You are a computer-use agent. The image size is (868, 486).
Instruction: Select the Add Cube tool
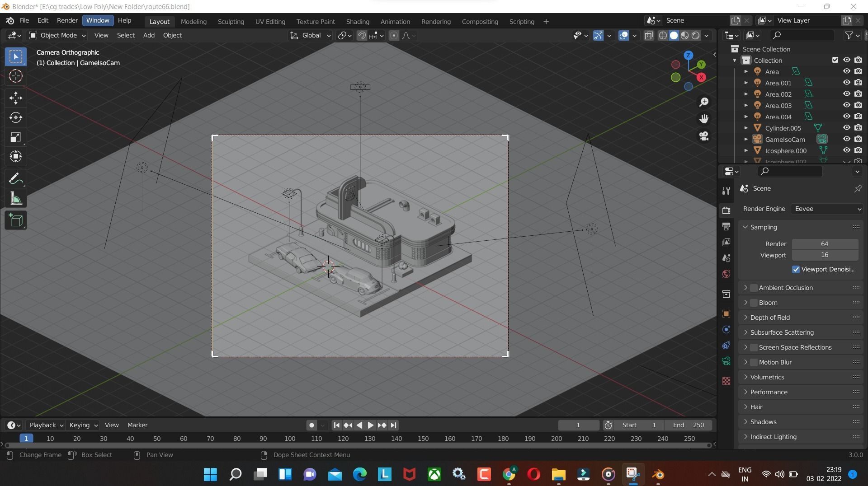click(16, 220)
